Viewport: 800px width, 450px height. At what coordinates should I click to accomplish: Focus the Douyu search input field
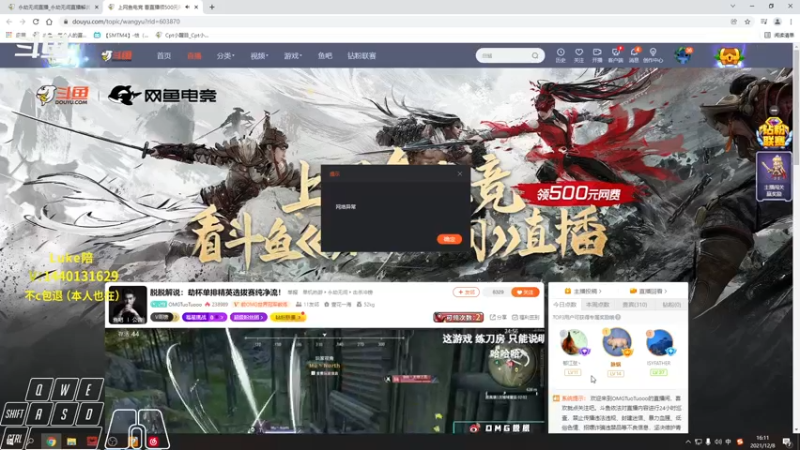504,56
